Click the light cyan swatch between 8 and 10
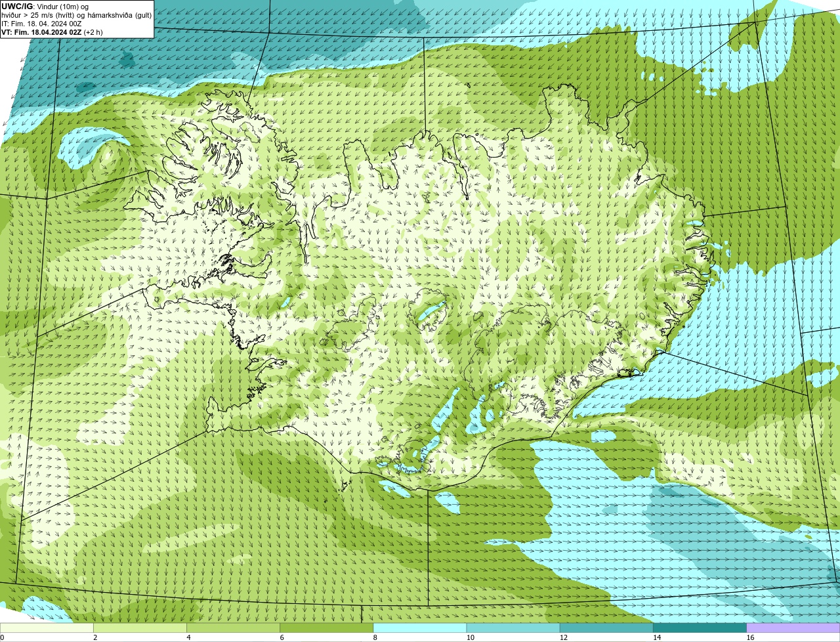The height and width of the screenshot is (642, 840). click(420, 628)
